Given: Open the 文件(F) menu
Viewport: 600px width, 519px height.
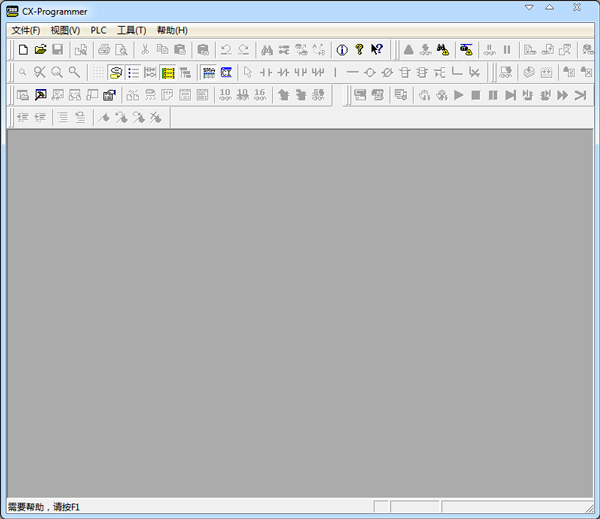Looking at the screenshot, I should (x=25, y=31).
